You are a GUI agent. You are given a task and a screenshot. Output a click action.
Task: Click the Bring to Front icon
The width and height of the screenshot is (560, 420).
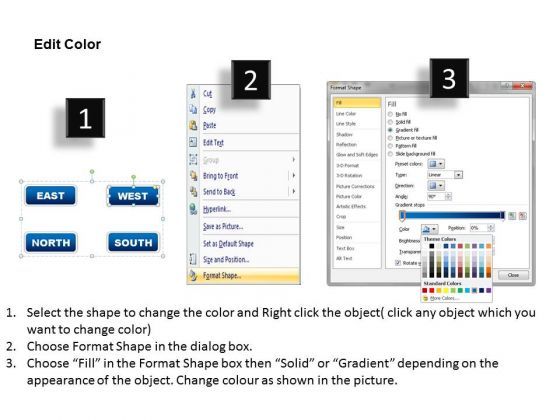[193, 175]
